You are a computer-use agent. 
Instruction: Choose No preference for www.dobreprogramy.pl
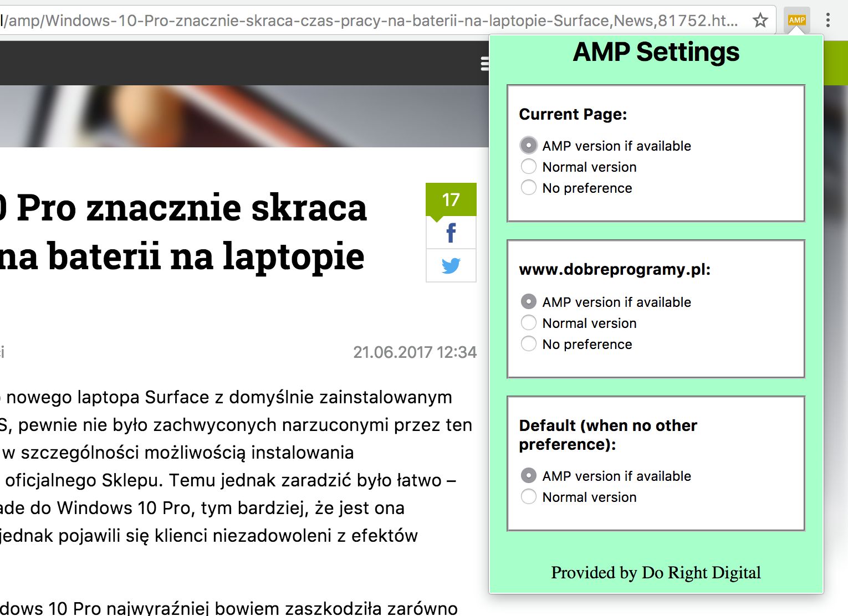click(529, 344)
